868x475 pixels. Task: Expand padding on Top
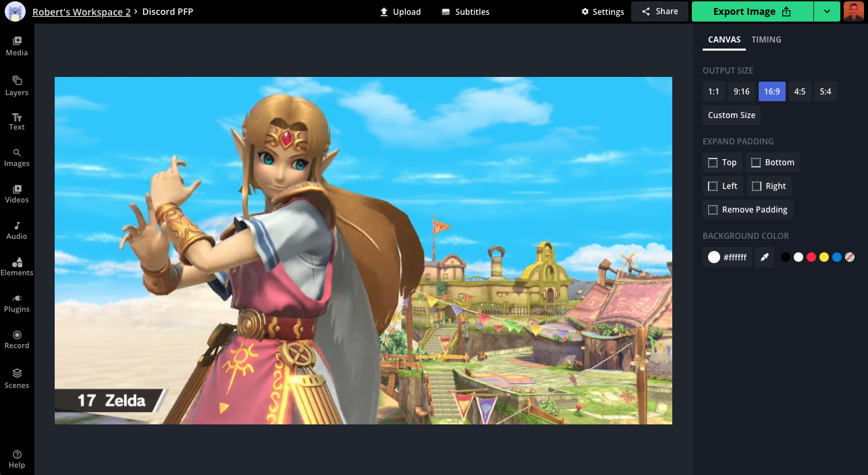pyautogui.click(x=722, y=163)
